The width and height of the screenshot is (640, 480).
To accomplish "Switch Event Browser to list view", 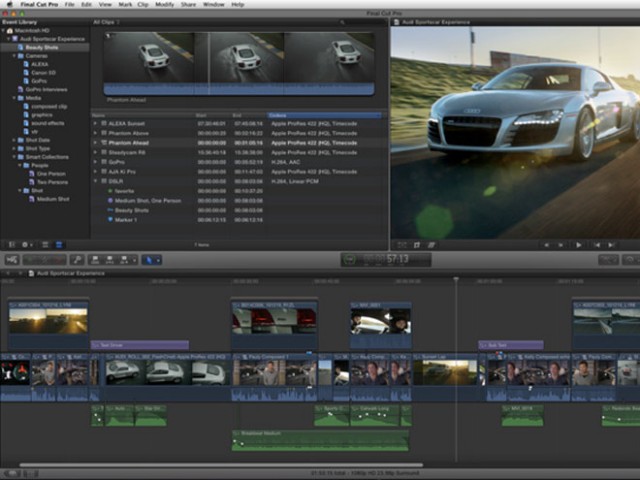I will coord(59,245).
